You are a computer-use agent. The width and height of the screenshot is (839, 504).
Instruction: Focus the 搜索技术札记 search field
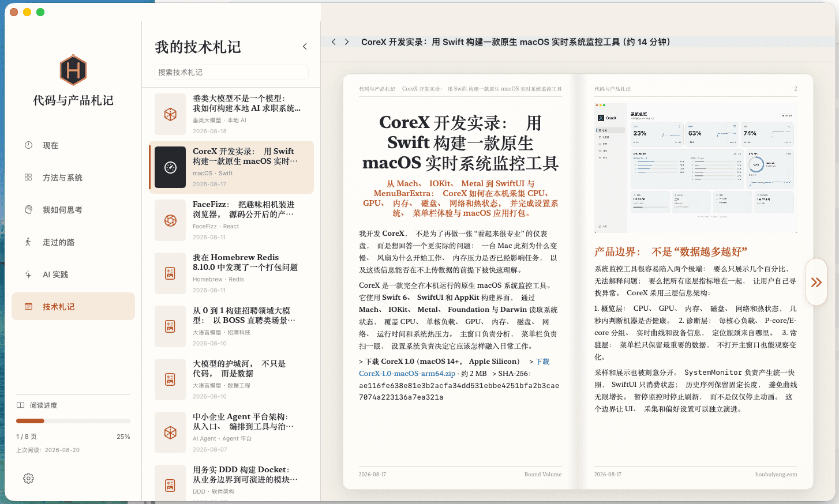click(231, 72)
